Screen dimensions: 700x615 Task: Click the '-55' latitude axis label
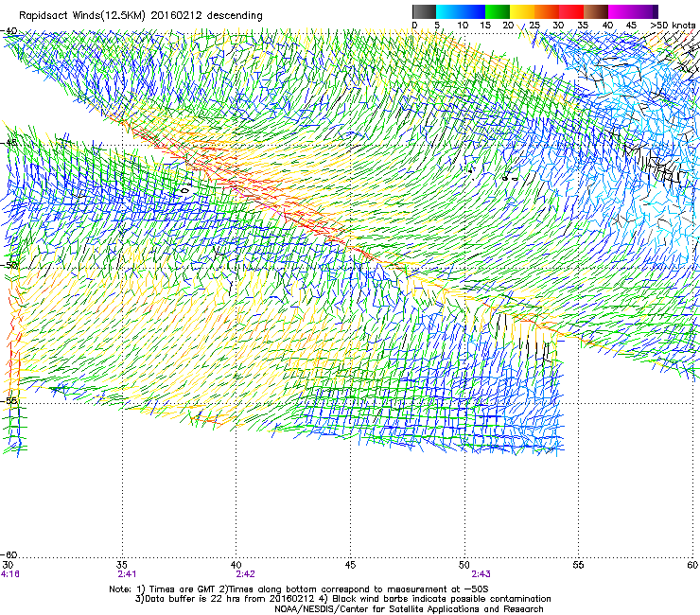pos(9,400)
